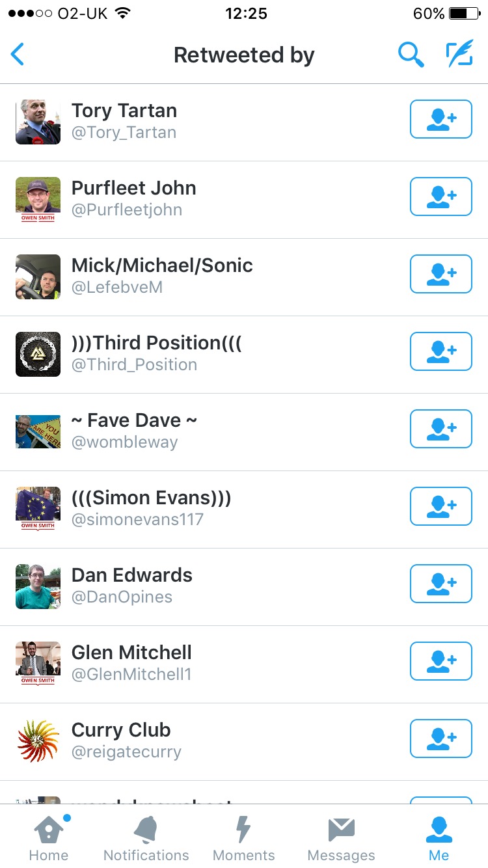Compose a new tweet with quill icon
The image size is (488, 868).
click(x=459, y=55)
